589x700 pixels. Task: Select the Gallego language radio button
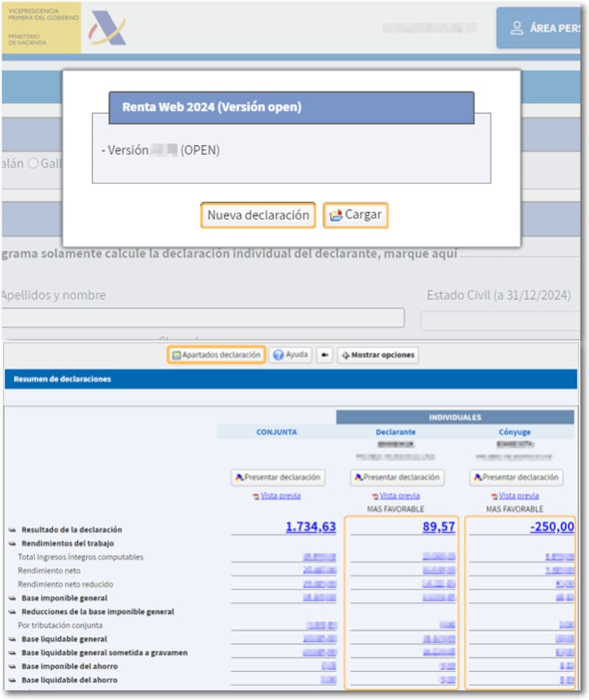coord(32,164)
